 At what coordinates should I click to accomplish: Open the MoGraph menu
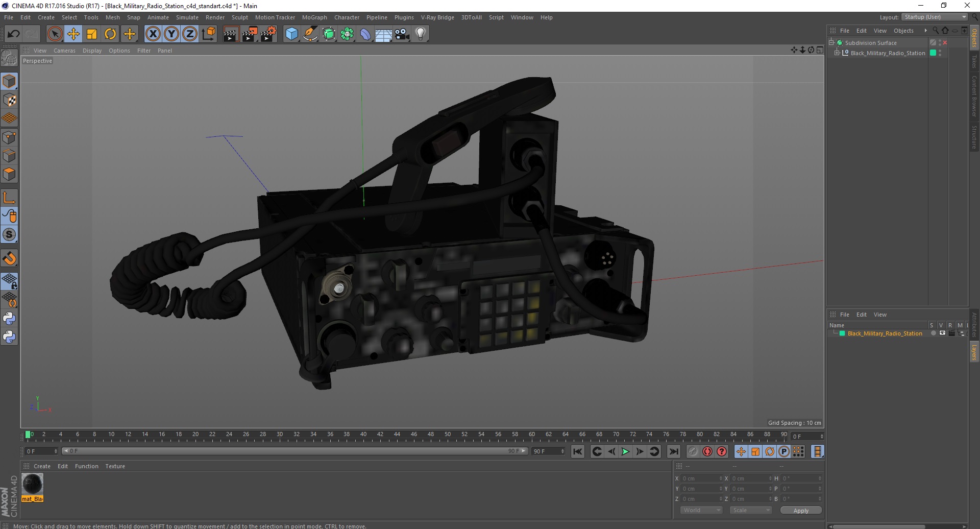(314, 17)
